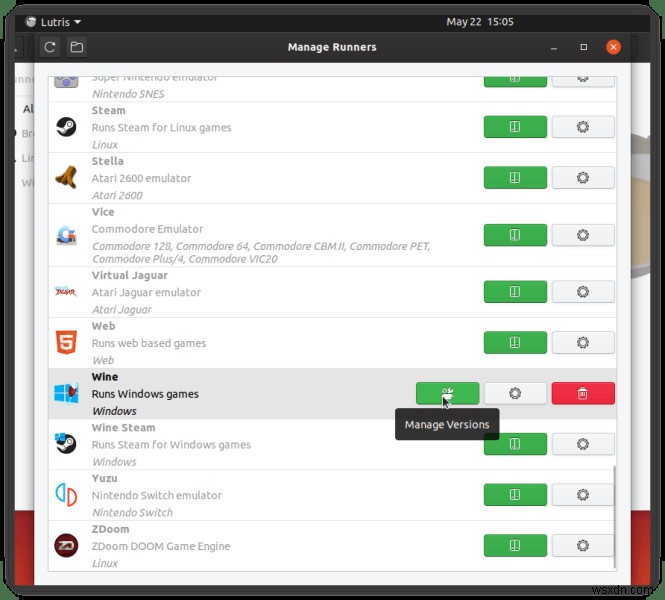
Task: Click the 'Commodore Emulator' description
Action: 147,229
